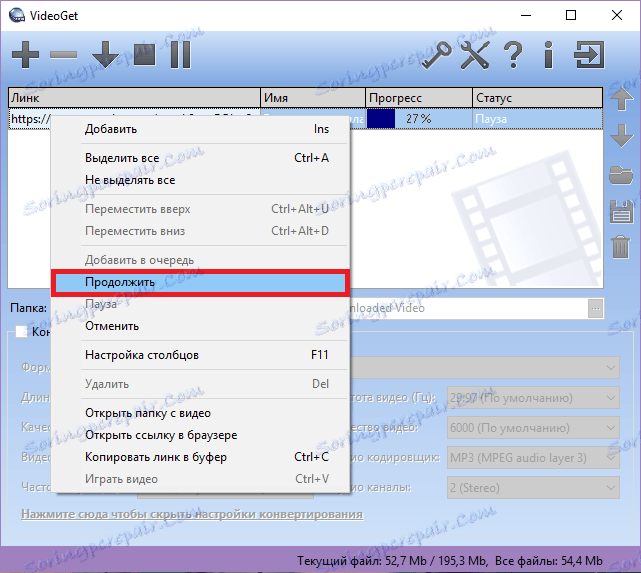The width and height of the screenshot is (641, 573).
Task: Select Продолжить to resume the download
Action: tap(201, 282)
